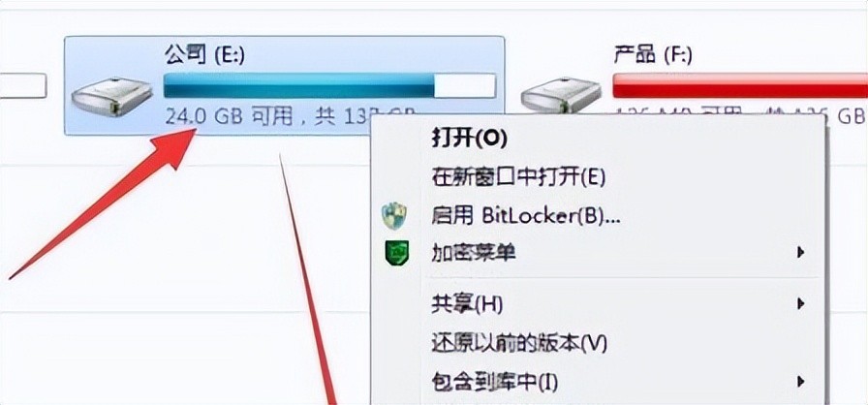Expand the 包含到库中(I) submenu arrow
This screenshot has height=405, width=868.
[800, 381]
